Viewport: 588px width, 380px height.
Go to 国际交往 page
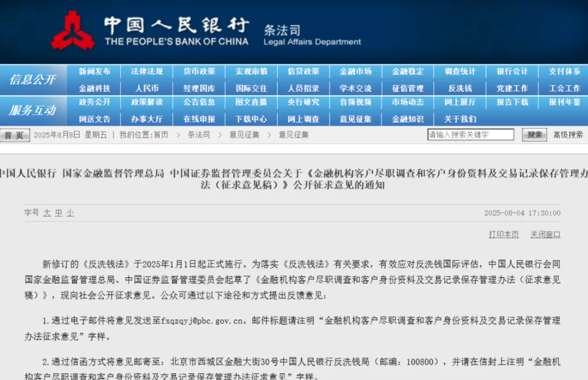251,88
